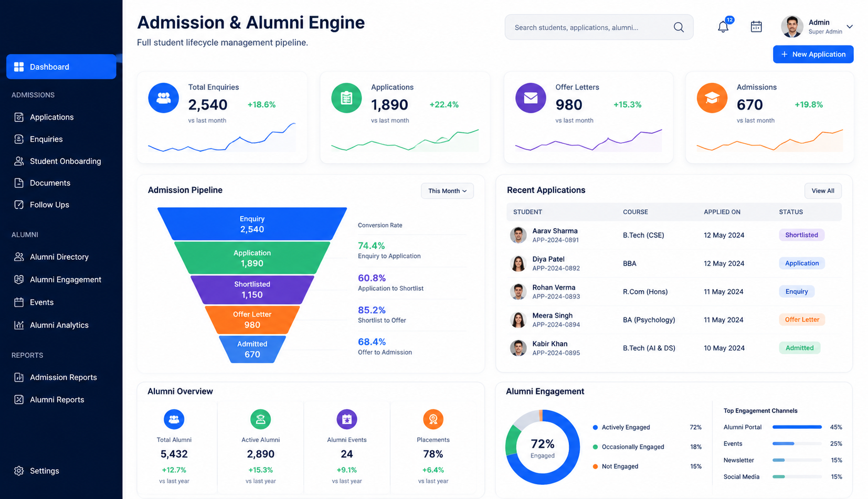Expand the Admin account chevron
Image resolution: width=868 pixels, height=499 pixels.
click(x=850, y=27)
